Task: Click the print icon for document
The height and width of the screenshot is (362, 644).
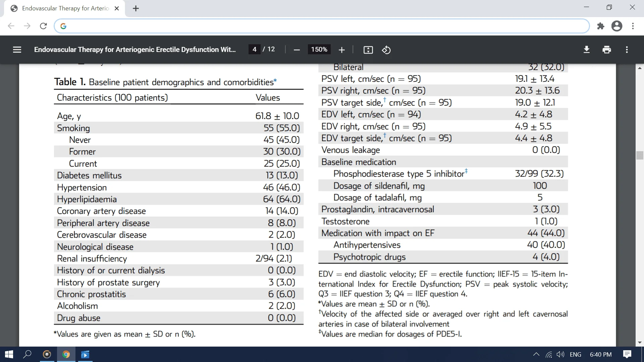Action: coord(606,50)
